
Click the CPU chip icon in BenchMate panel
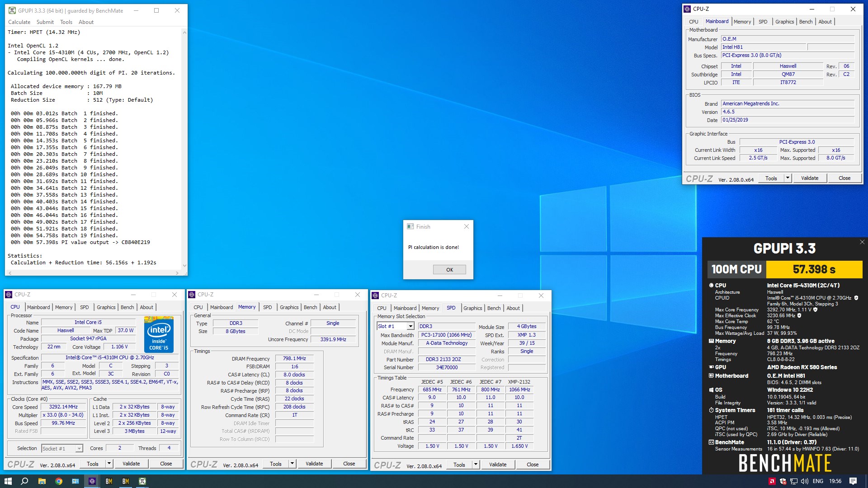tap(711, 286)
